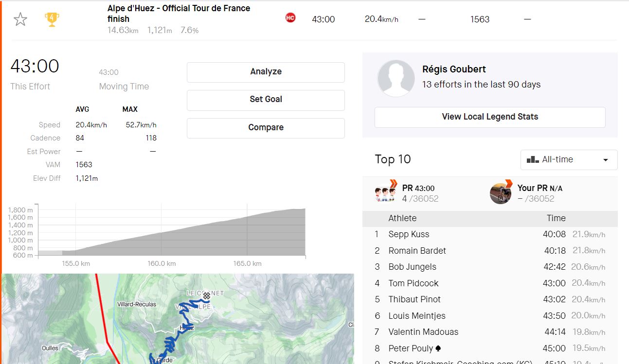Open Sepp Kuss leaderboard entry
Image resolution: width=629 pixels, height=364 pixels.
(x=409, y=234)
